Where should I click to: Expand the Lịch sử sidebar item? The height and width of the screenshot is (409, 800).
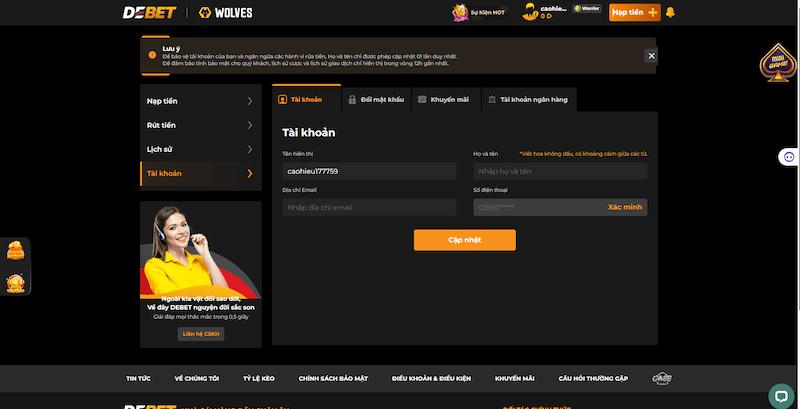199,149
